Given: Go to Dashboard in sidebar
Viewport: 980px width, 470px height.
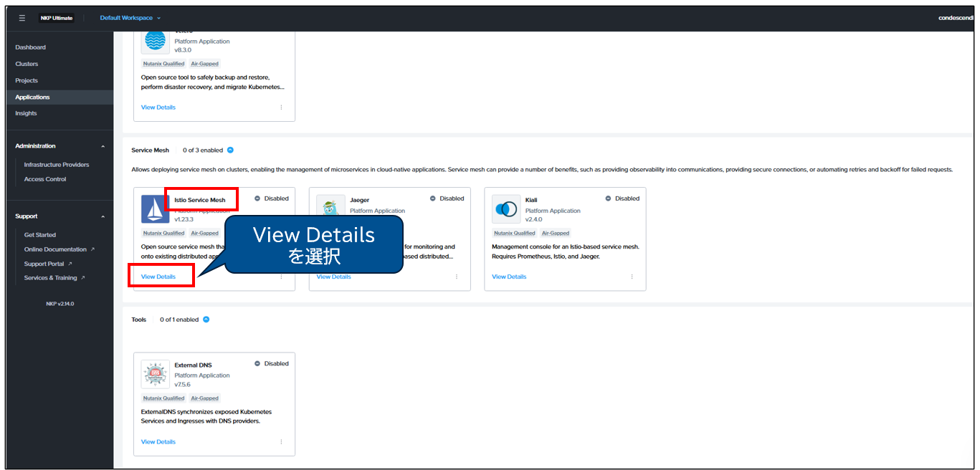Looking at the screenshot, I should click(31, 47).
